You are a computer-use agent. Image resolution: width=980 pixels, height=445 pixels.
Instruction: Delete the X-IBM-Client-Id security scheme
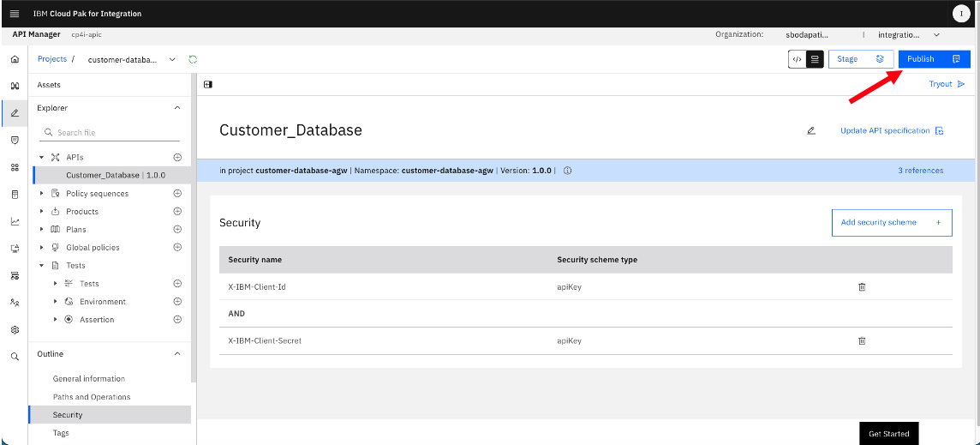(x=862, y=286)
